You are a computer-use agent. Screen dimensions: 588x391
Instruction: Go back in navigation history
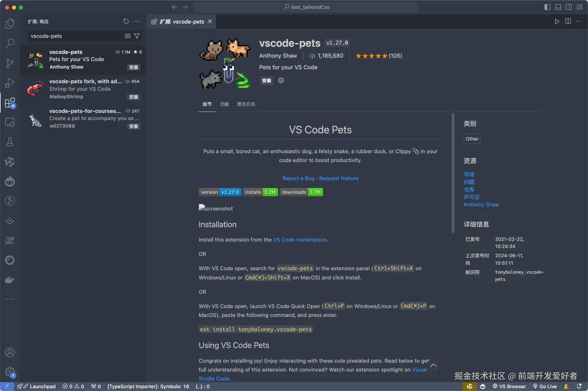(x=174, y=7)
